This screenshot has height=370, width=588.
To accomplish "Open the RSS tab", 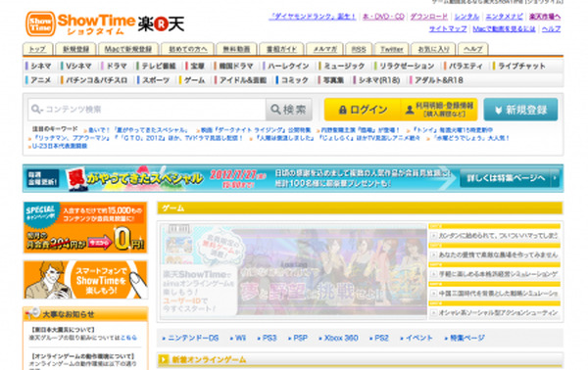I will pos(359,49).
